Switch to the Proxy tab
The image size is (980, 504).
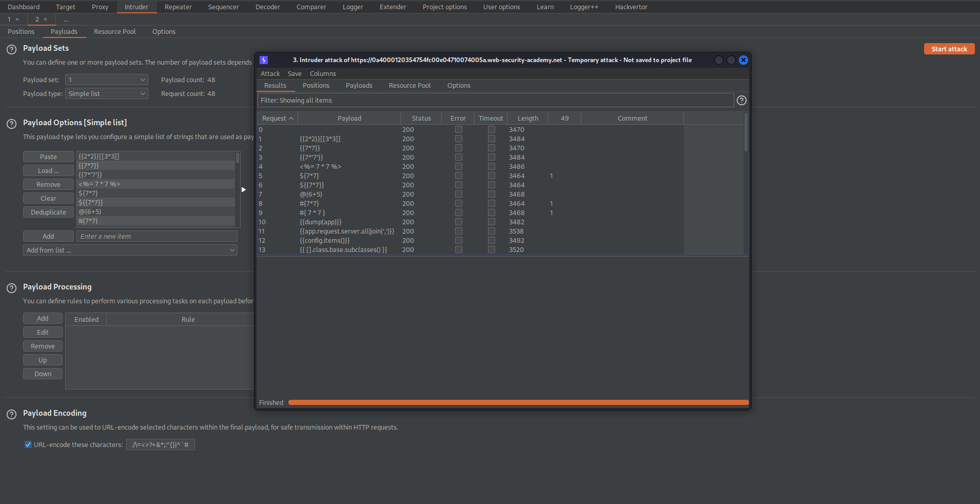click(100, 7)
